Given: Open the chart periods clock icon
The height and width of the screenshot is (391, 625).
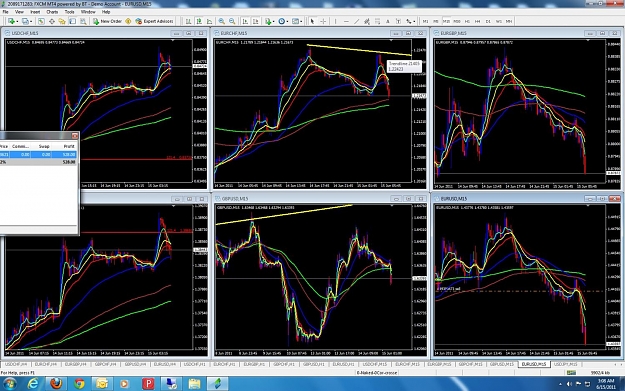Looking at the screenshot, I should point(281,21).
